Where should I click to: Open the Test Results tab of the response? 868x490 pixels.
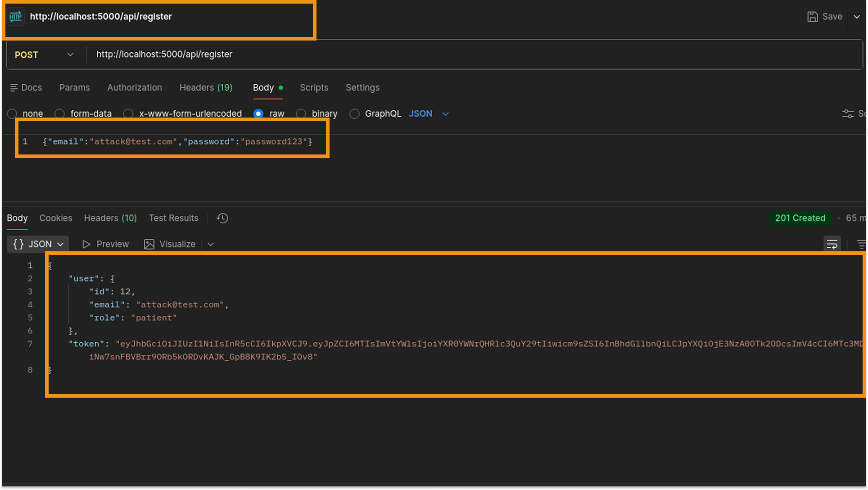pos(173,218)
